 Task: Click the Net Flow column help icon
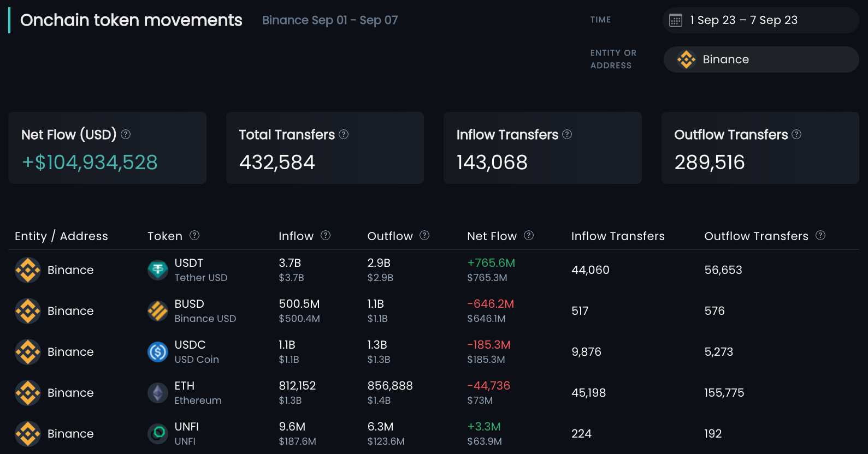[x=529, y=235]
